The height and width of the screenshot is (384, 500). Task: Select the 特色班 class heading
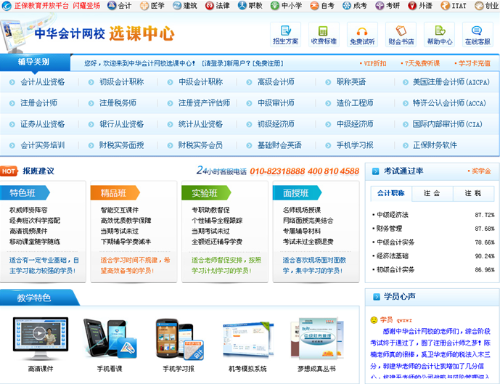click(24, 193)
